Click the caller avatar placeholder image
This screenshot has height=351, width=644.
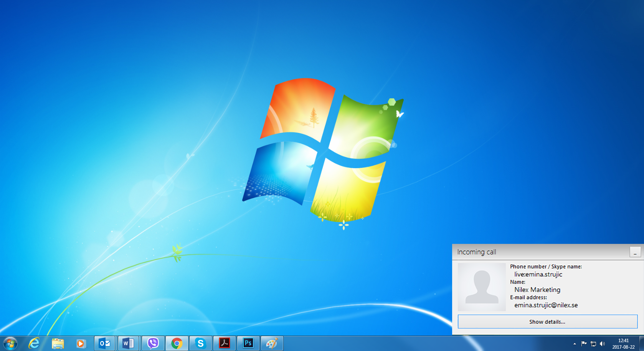coord(482,287)
